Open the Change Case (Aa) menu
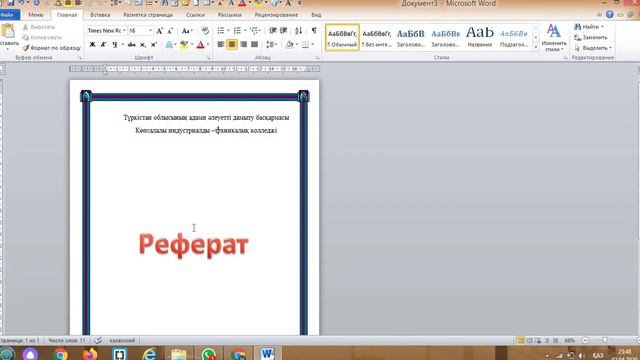Image resolution: width=640 pixels, height=360 pixels. coord(187,31)
